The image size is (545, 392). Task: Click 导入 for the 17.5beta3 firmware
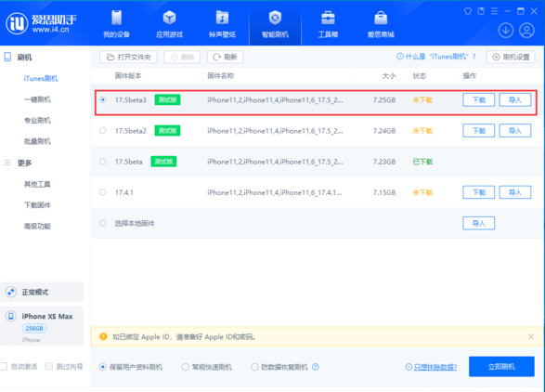click(515, 99)
